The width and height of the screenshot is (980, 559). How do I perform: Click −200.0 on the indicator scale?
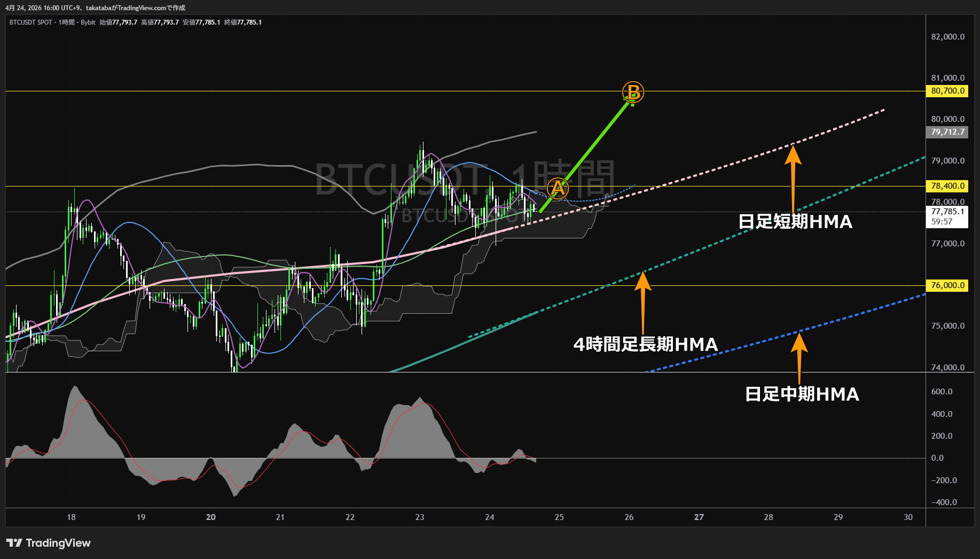(944, 480)
